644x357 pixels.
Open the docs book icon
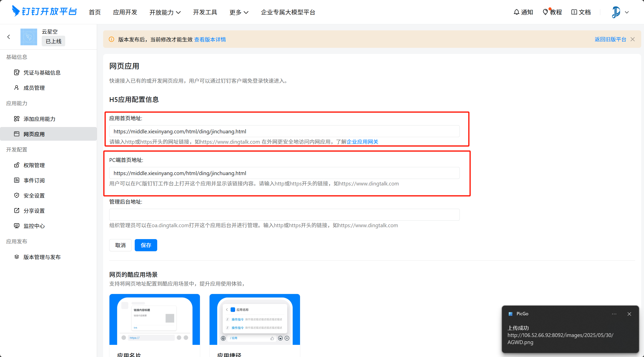click(x=574, y=12)
